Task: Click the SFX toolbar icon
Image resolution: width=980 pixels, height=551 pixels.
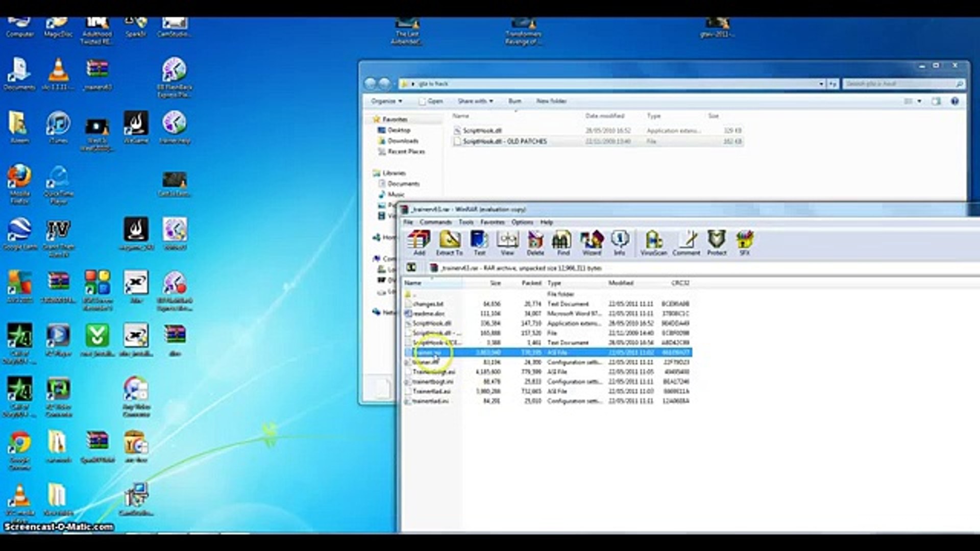Action: pos(745,243)
